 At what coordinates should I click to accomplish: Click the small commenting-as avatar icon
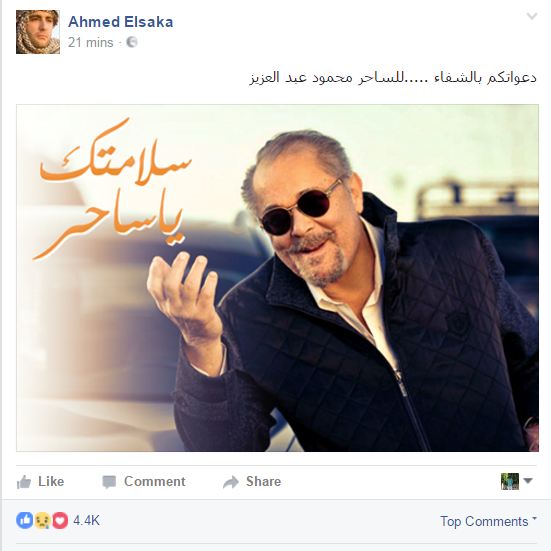510,481
